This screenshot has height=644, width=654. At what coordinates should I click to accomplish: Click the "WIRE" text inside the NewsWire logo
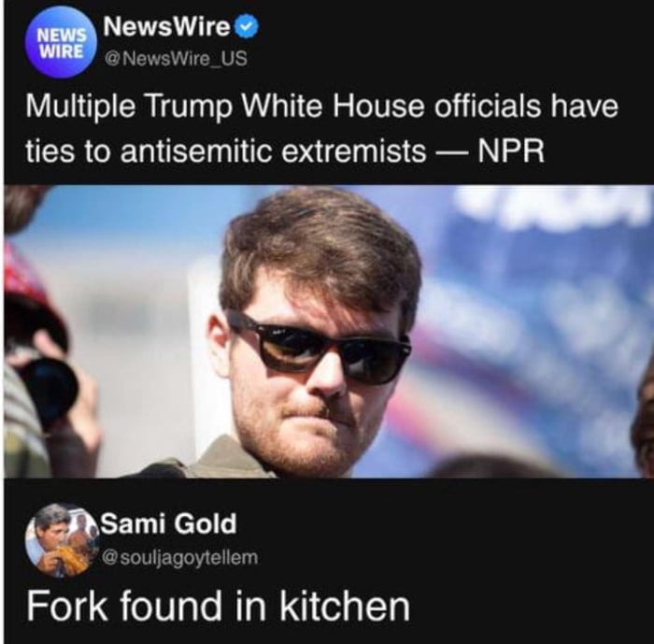(62, 51)
